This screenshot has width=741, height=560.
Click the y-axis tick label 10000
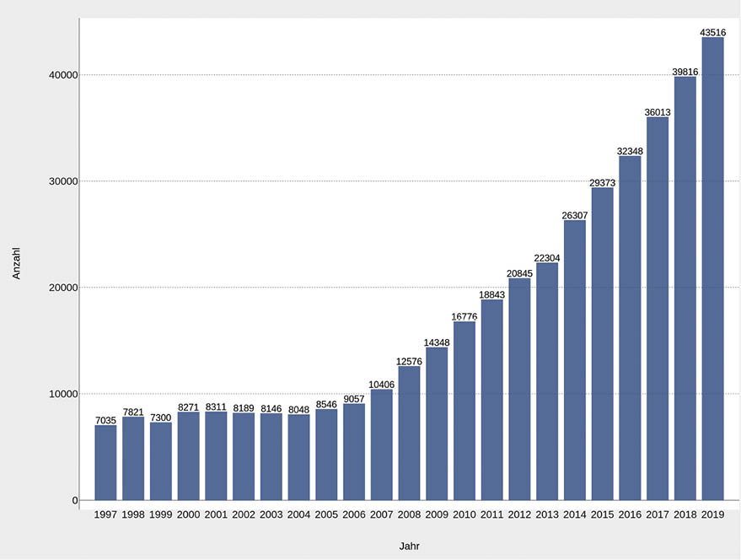point(63,394)
